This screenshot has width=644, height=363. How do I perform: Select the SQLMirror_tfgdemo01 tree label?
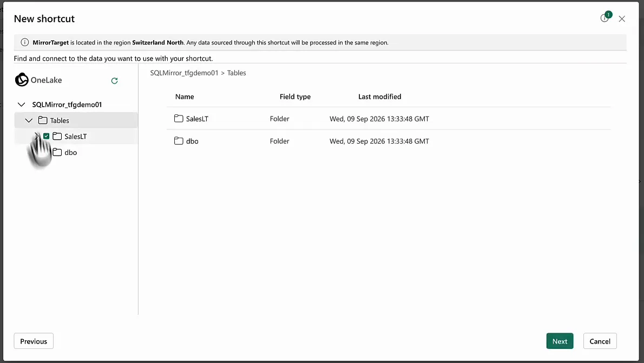pos(67,105)
